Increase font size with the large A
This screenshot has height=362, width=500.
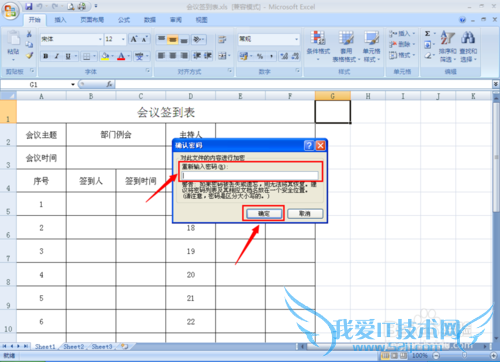point(134,39)
